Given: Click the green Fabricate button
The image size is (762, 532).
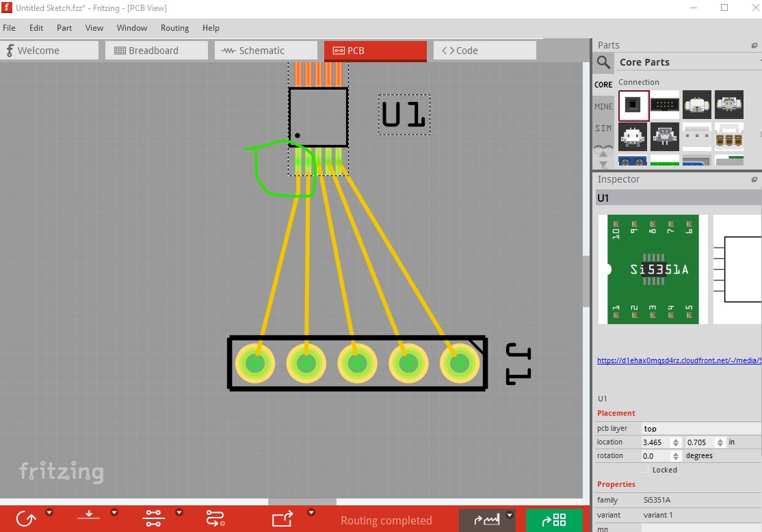Looking at the screenshot, I should 554,520.
